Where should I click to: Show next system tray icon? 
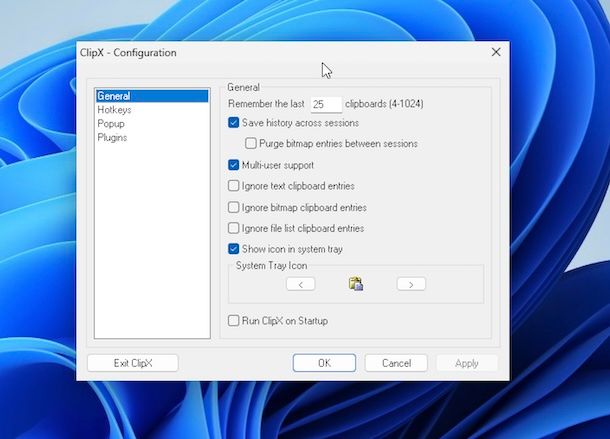click(x=411, y=284)
